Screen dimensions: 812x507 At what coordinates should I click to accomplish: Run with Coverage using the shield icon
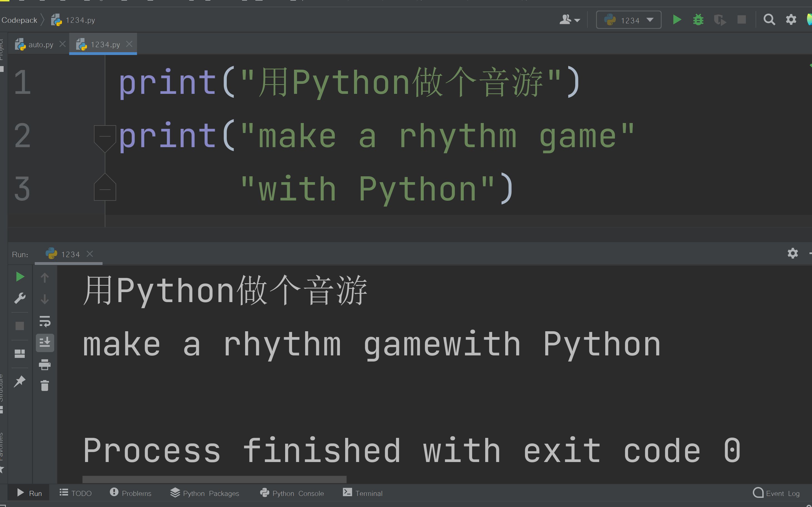tap(720, 20)
